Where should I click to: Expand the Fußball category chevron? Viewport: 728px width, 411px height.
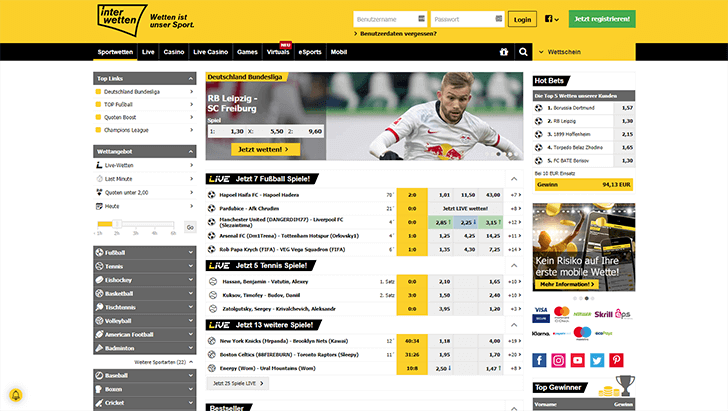click(x=190, y=253)
